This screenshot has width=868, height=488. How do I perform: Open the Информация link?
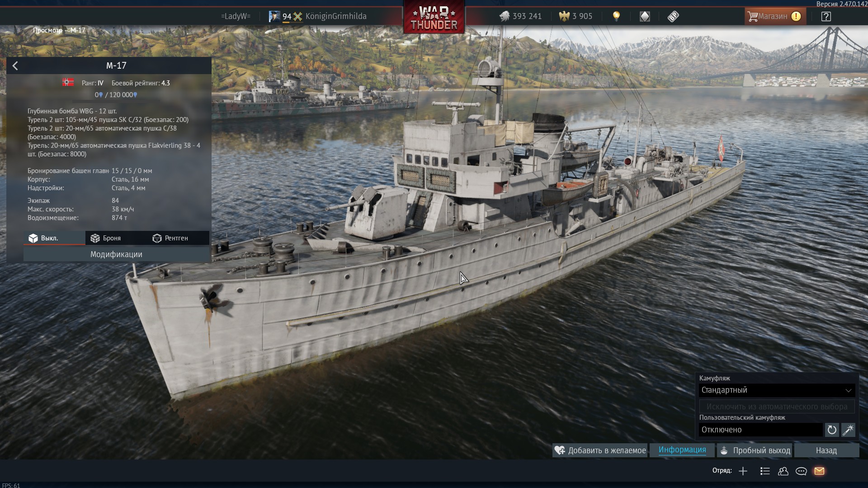click(682, 450)
